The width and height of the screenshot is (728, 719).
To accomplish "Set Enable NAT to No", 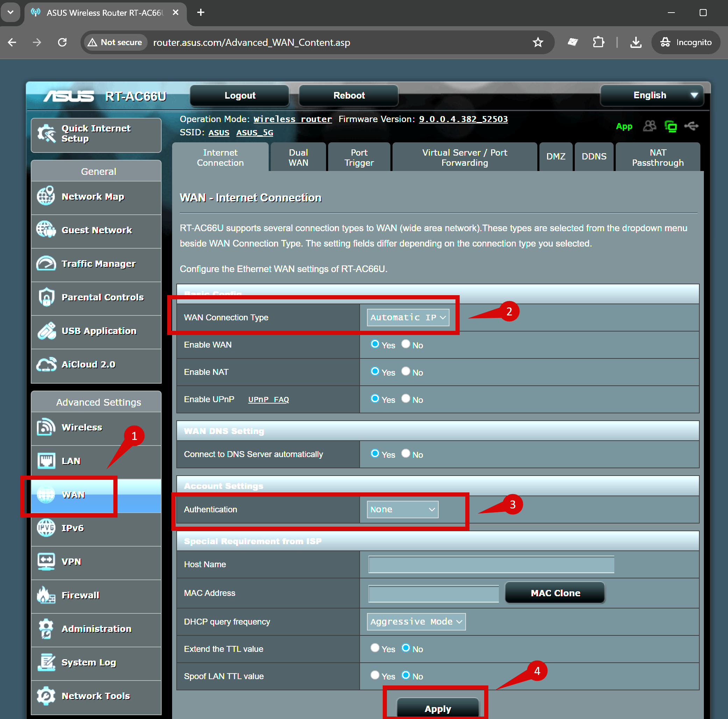I will [405, 371].
